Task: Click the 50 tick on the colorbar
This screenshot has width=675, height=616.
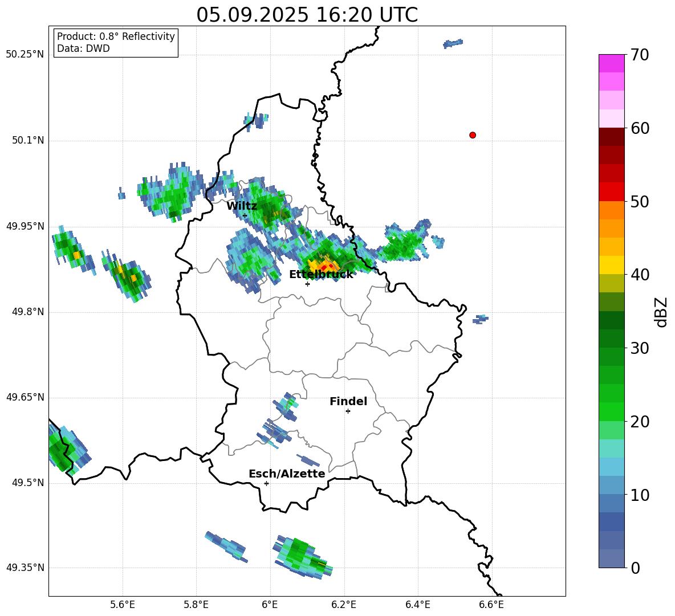Action: point(639,201)
